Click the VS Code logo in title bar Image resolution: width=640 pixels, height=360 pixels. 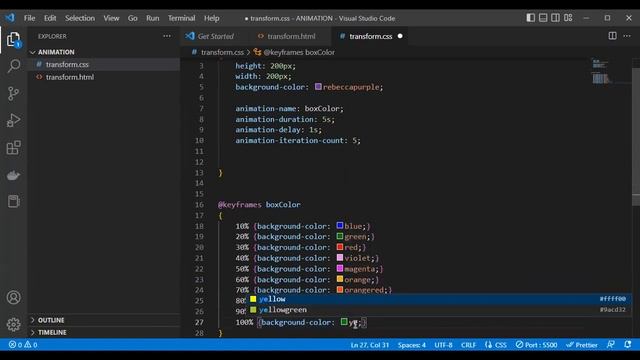pyautogui.click(x=10, y=18)
